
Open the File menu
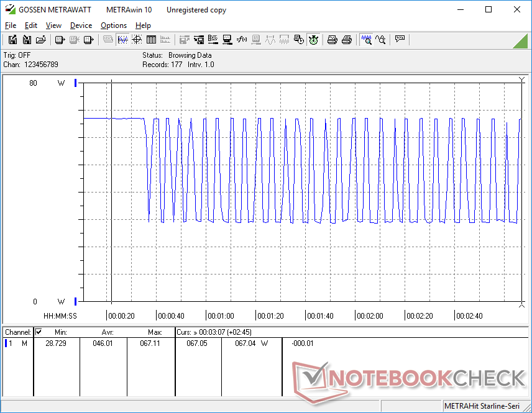[x=11, y=25]
